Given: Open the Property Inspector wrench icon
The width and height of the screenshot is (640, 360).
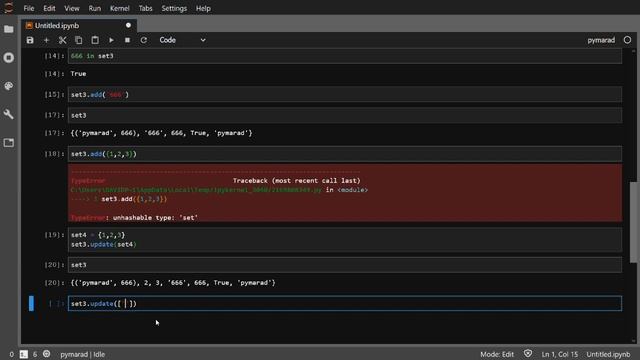Looking at the screenshot, I should (9, 114).
